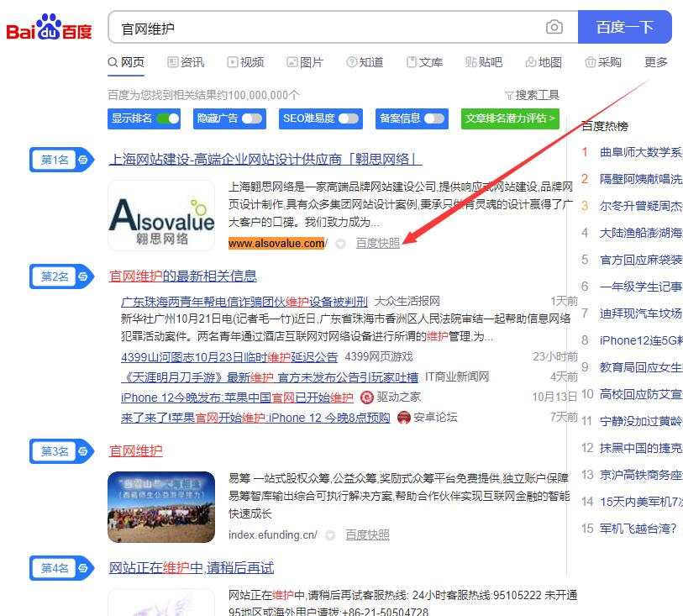This screenshot has height=616, width=683.
Task: Enable the 隐藏广告 switch
Action: tap(252, 118)
